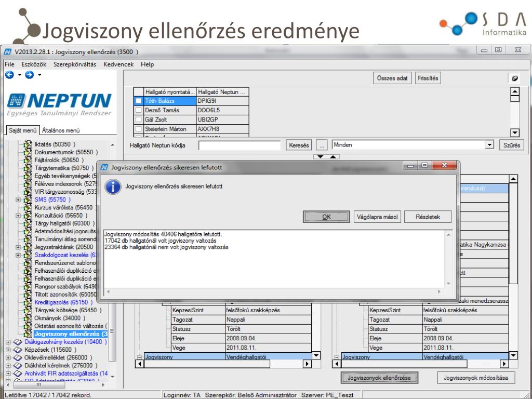Click the Kreditigazolás (65150) icon
The image size is (532, 399).
pyautogui.click(x=28, y=302)
